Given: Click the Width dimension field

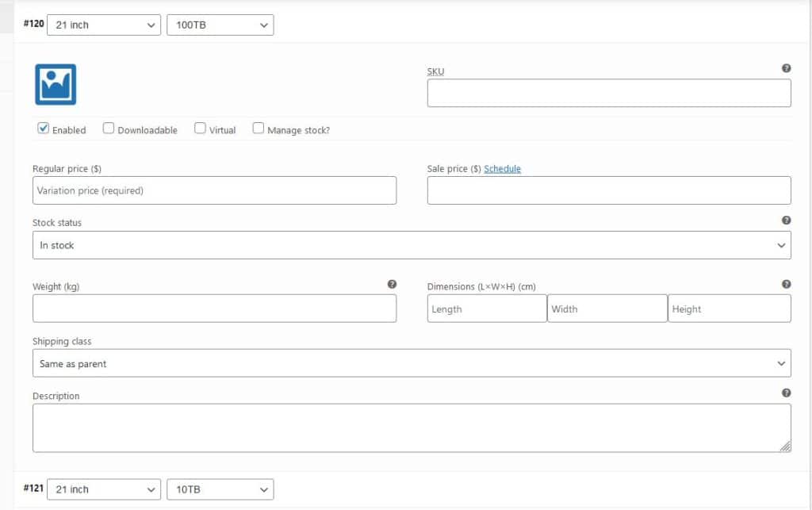Looking at the screenshot, I should 607,309.
